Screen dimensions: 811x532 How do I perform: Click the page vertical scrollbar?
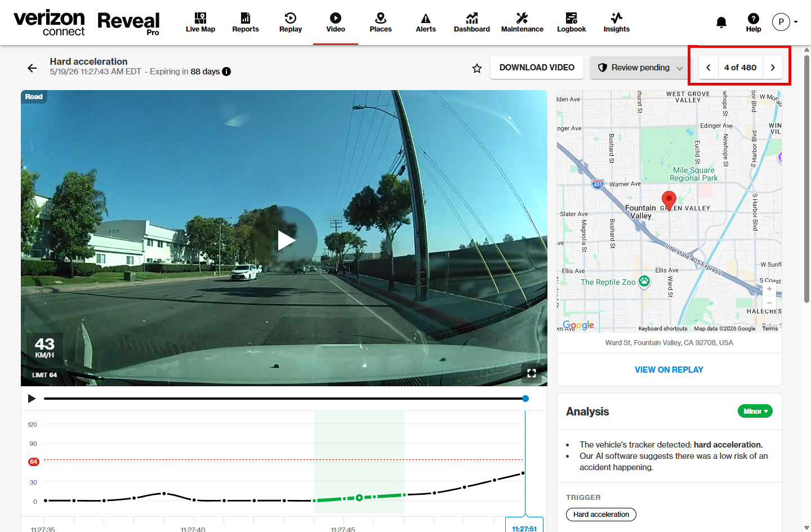click(x=806, y=180)
